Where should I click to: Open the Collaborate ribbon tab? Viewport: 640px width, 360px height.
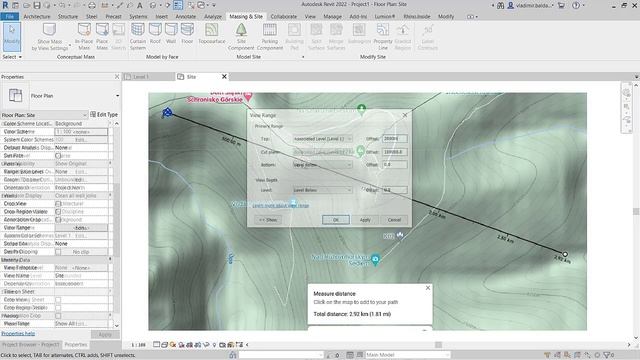[x=284, y=16]
